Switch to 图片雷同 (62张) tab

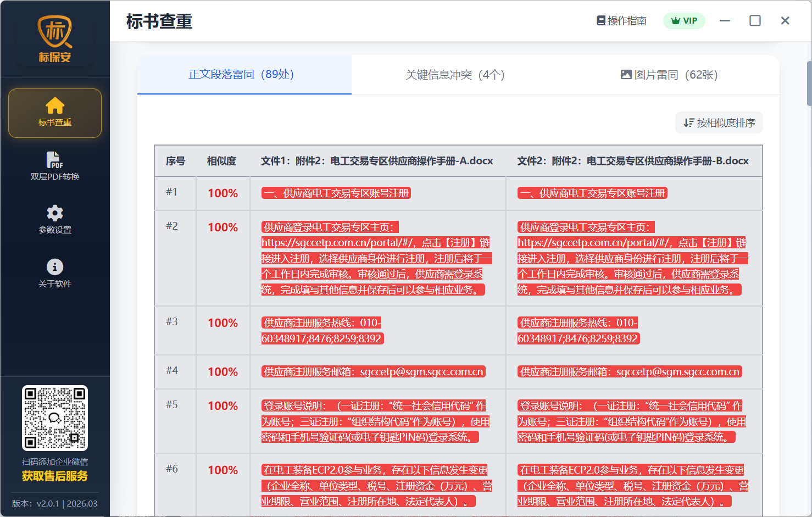coord(669,75)
